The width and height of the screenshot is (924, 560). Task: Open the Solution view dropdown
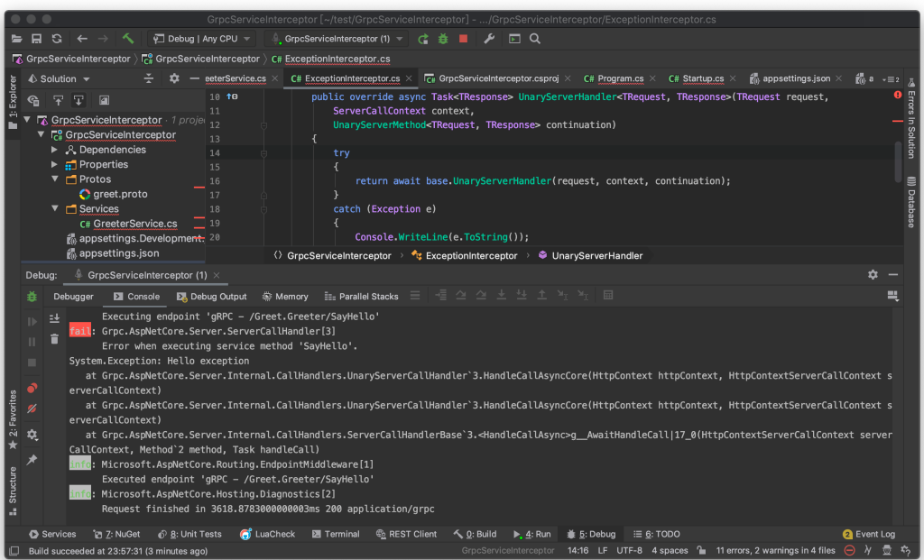click(59, 78)
